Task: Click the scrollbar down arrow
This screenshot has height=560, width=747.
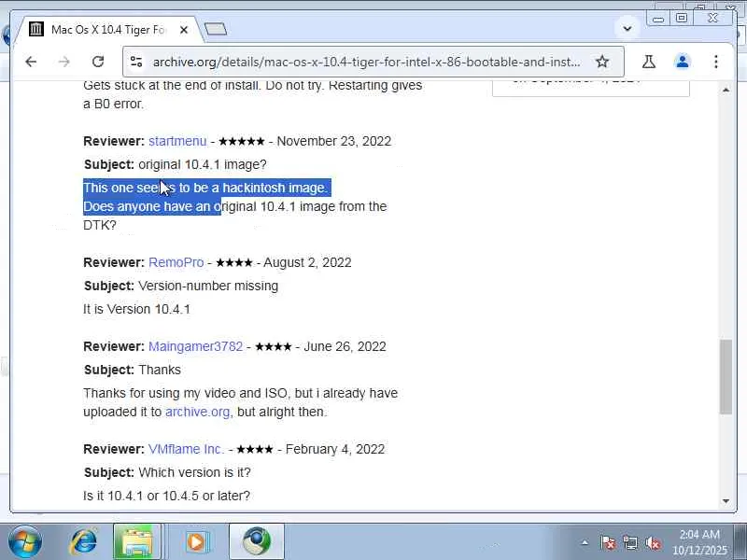Action: point(726,501)
